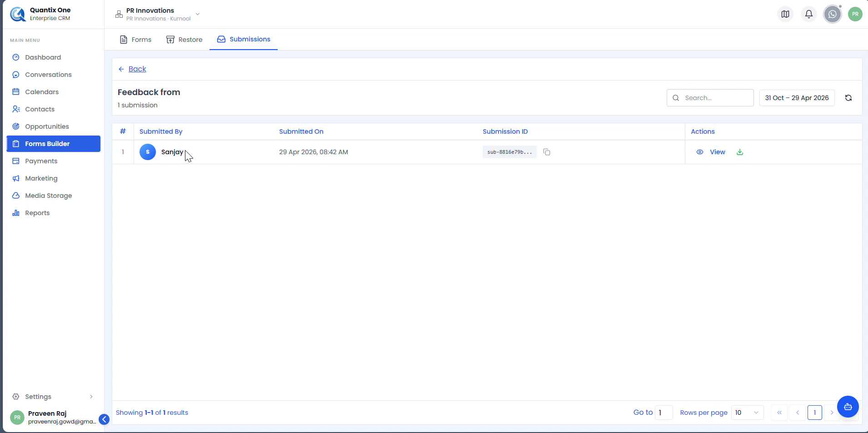Open Contacts in sidebar
868x433 pixels.
54,109
